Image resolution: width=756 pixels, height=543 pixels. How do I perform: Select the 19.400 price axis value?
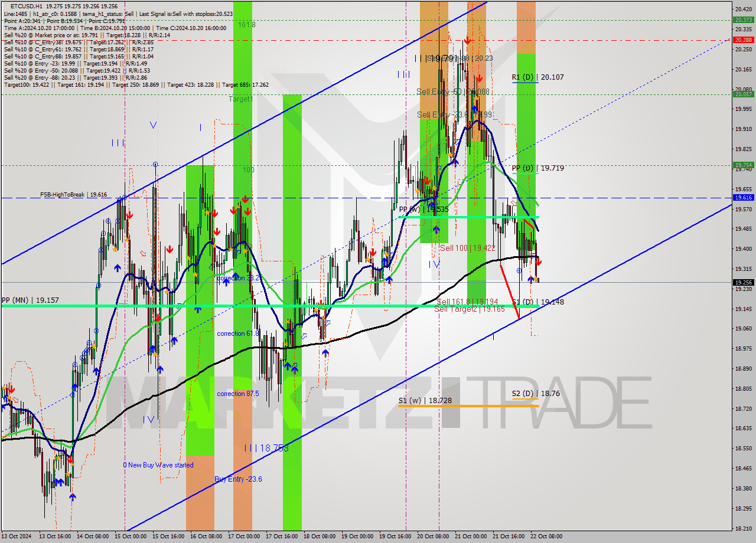pos(743,248)
